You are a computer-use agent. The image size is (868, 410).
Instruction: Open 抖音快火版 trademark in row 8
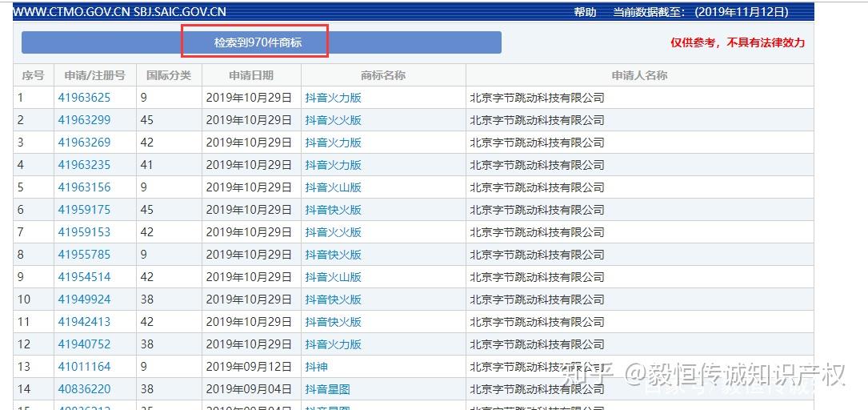334,255
